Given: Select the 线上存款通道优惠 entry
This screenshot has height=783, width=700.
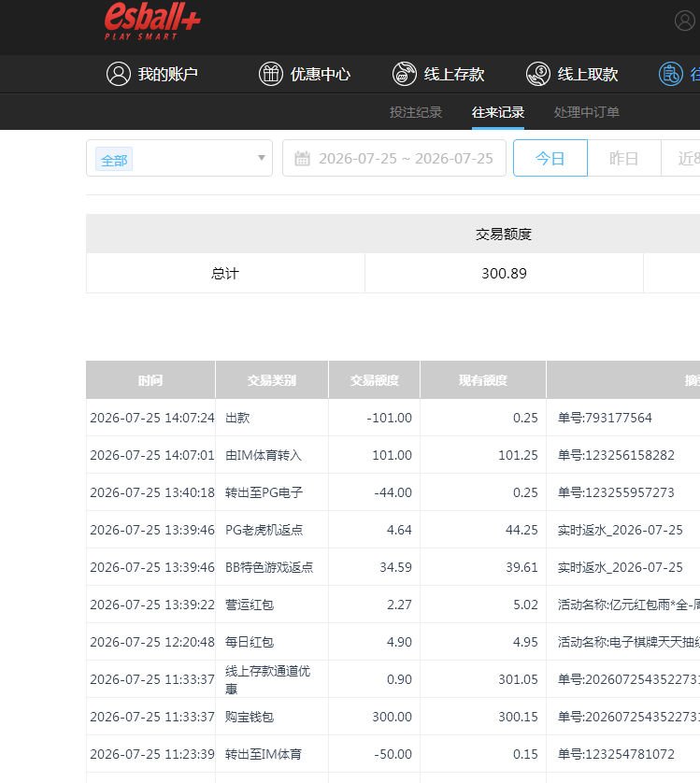Looking at the screenshot, I should [x=267, y=679].
